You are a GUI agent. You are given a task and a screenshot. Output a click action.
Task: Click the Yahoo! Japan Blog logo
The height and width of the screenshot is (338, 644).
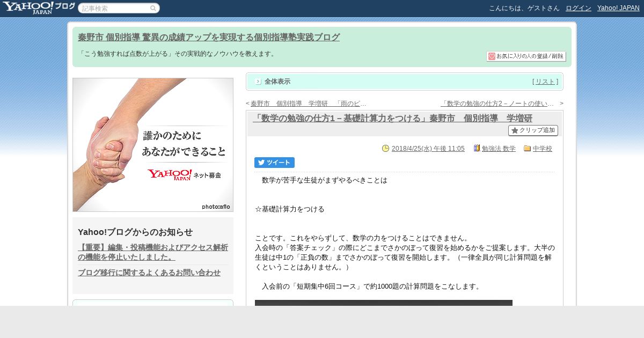click(39, 8)
